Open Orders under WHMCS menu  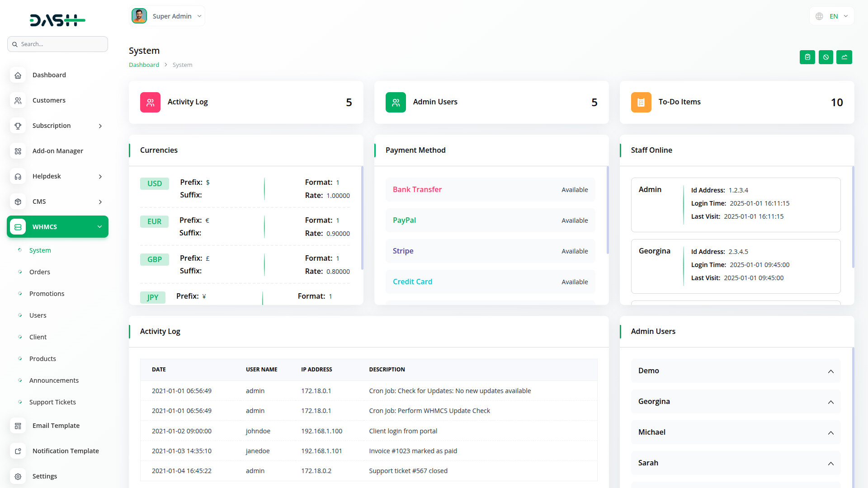(x=40, y=272)
